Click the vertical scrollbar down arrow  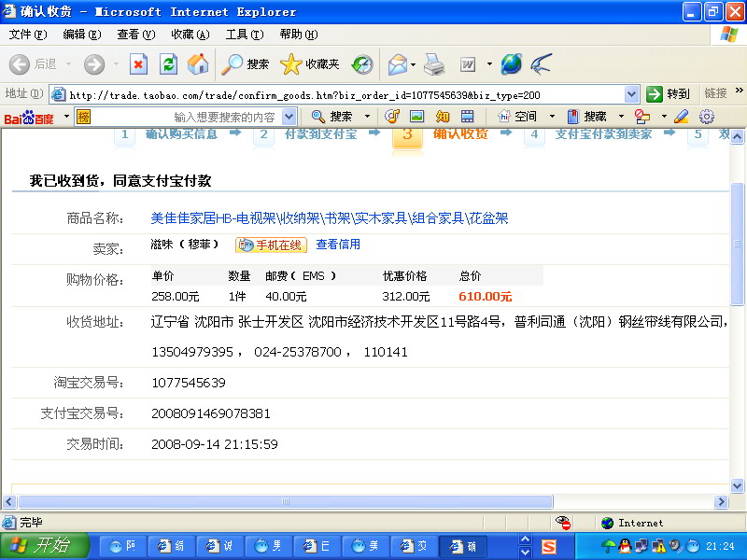tap(737, 485)
